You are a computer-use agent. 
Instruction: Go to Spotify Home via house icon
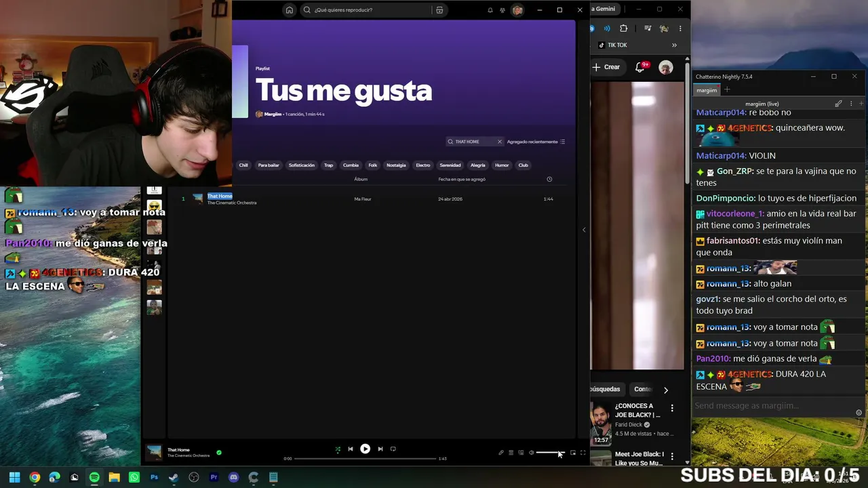(x=290, y=10)
